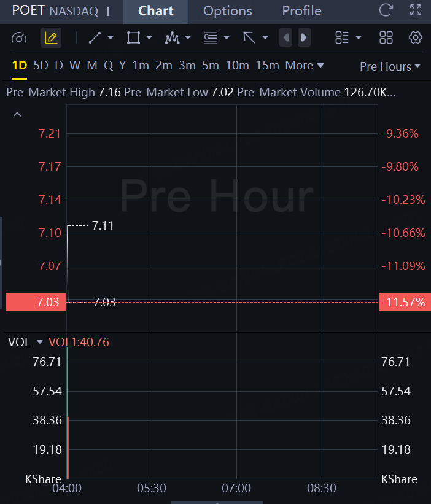Expand the More timeframes dropdown
431x504 pixels.
click(x=305, y=66)
